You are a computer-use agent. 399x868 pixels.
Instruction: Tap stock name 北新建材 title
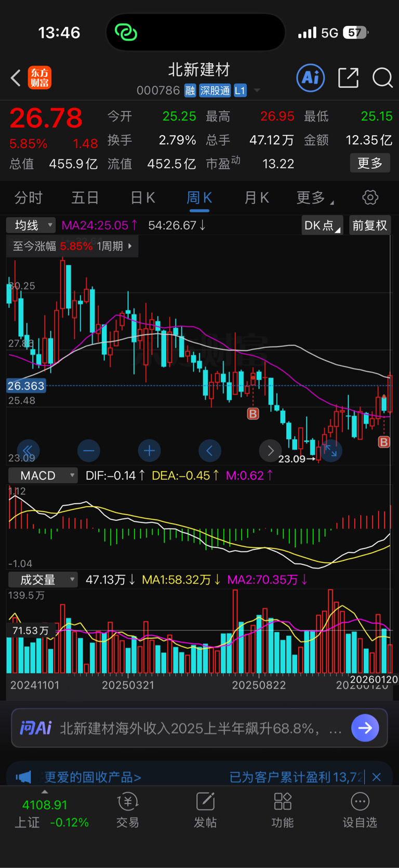(199, 70)
